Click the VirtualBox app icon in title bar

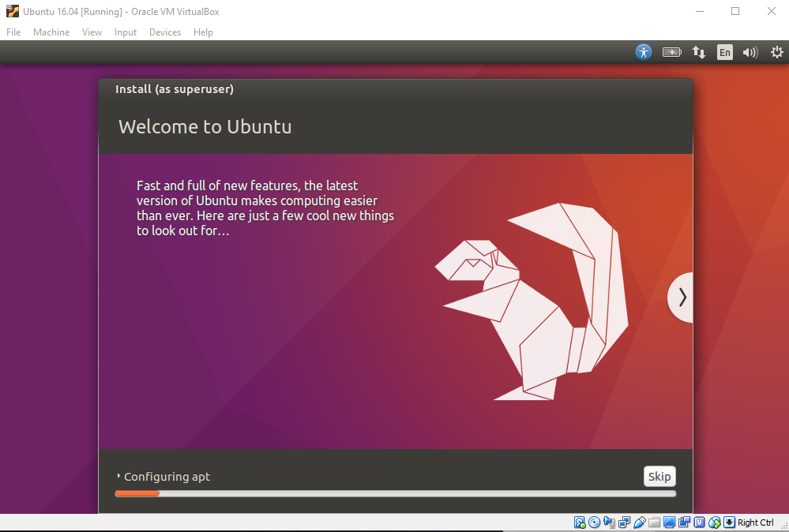point(12,11)
